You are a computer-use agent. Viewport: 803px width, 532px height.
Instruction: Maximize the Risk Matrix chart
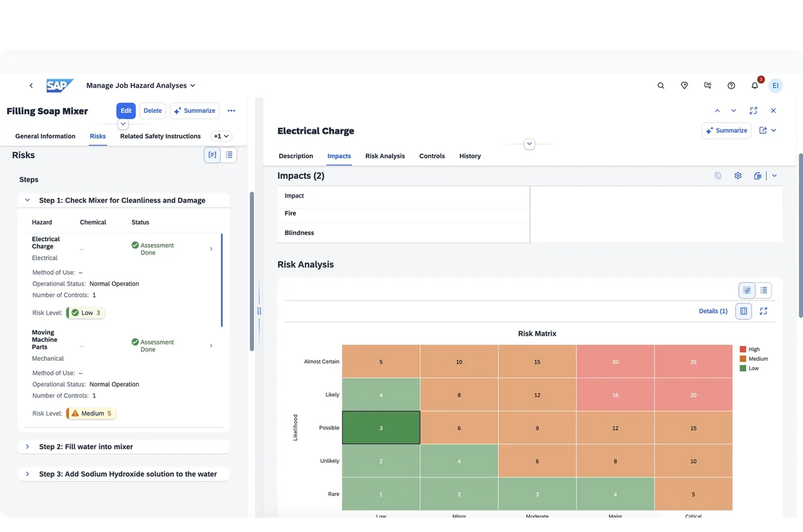point(763,311)
